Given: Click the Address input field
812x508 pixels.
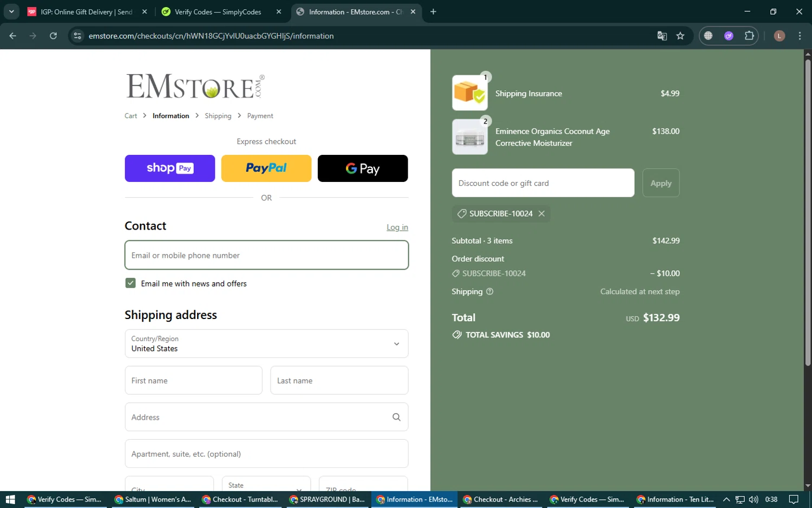Looking at the screenshot, I should 266,417.
